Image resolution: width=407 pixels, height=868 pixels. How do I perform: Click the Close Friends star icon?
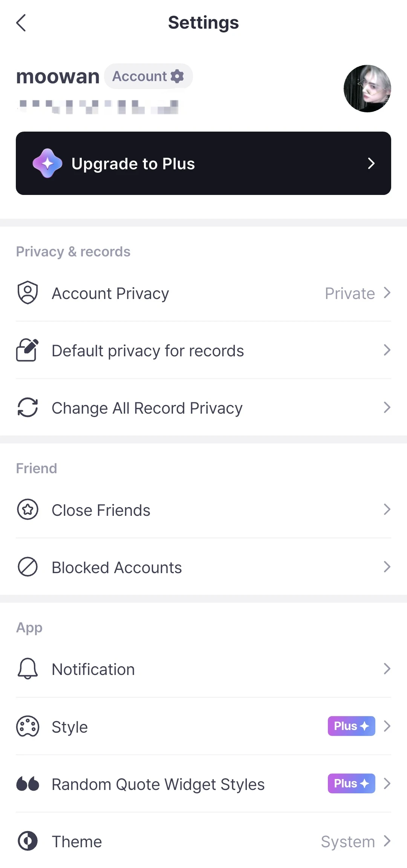point(28,509)
